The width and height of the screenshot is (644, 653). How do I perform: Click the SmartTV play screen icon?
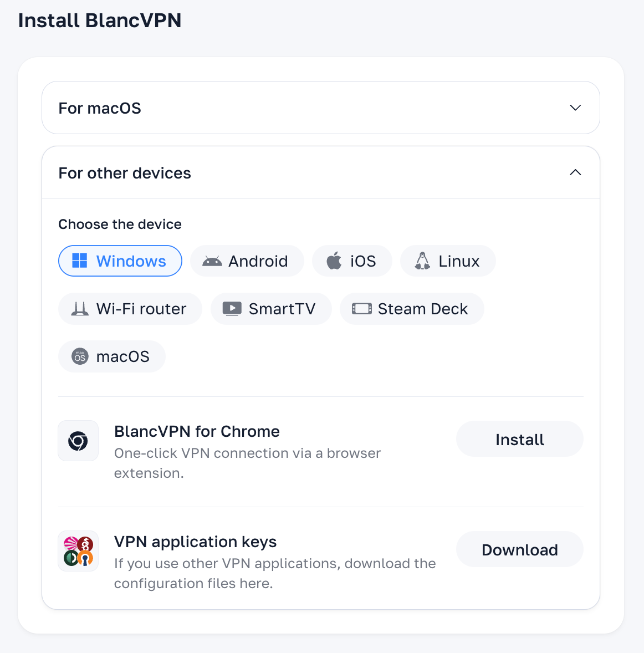click(232, 309)
